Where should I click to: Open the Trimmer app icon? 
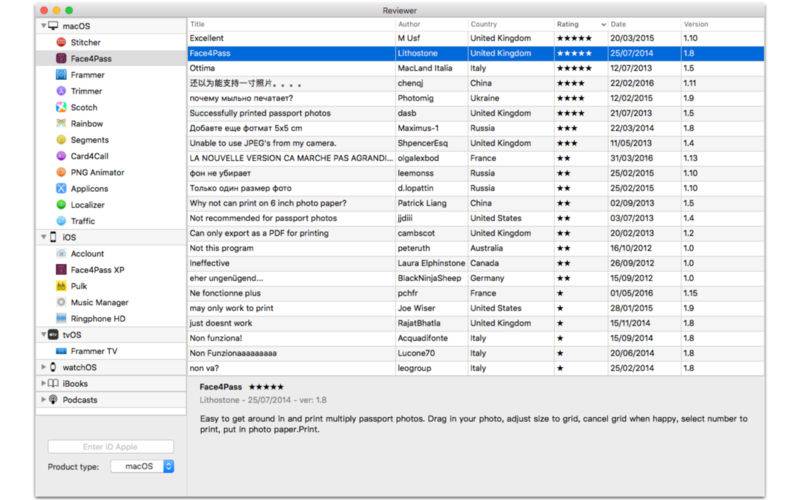[61, 91]
